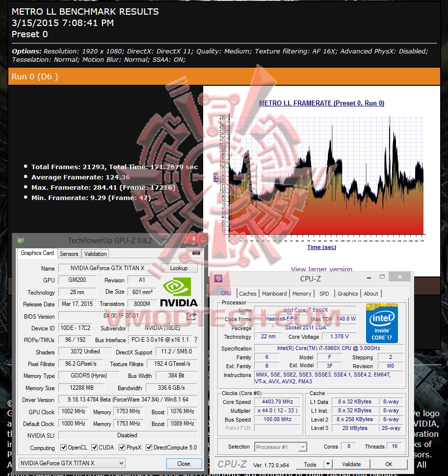Click the View larger version link
The width and height of the screenshot is (448, 476).
click(x=321, y=269)
